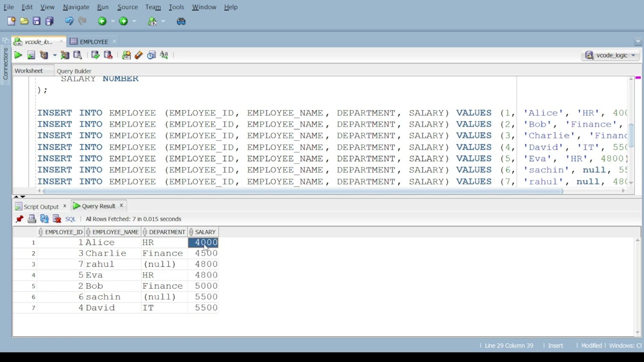Click the Save icon in main toolbar
Viewport: 644px width, 362px height.
[x=36, y=21]
